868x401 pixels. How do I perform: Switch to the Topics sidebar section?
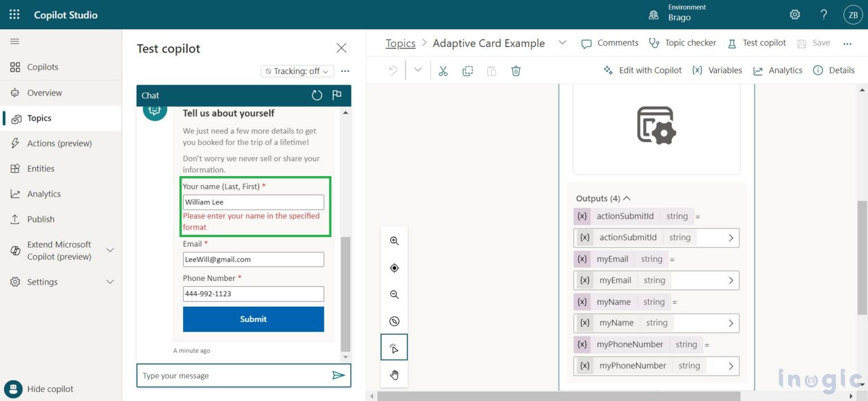[39, 118]
